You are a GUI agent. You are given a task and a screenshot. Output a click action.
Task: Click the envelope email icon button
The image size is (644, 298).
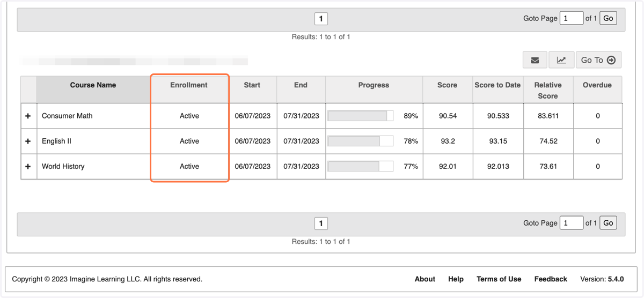tap(535, 60)
